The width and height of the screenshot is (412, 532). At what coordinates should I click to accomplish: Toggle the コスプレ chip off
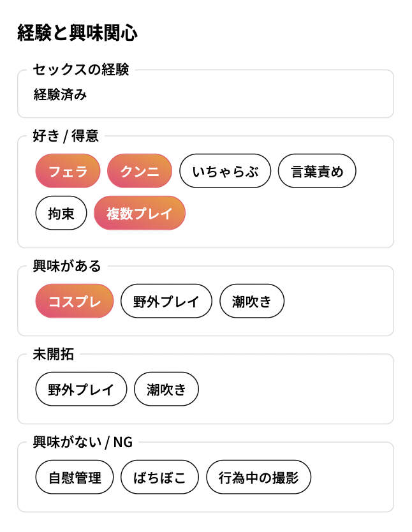click(75, 301)
